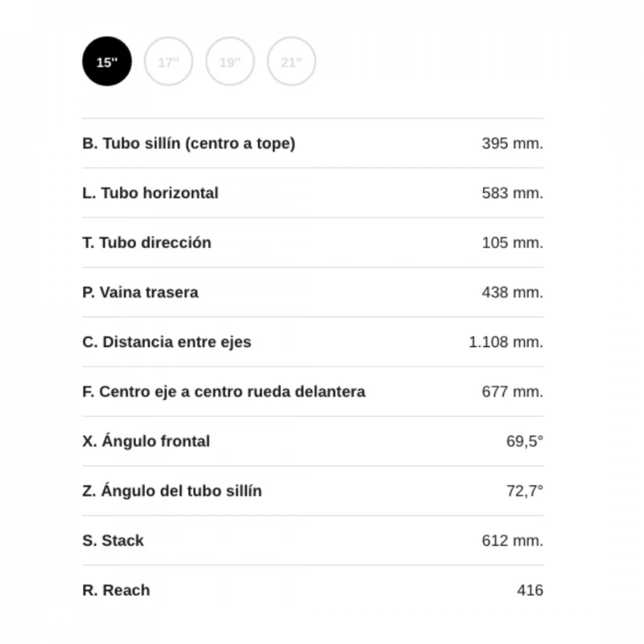The width and height of the screenshot is (644, 644).
Task: Click the 612 mm. stack value
Action: point(512,541)
